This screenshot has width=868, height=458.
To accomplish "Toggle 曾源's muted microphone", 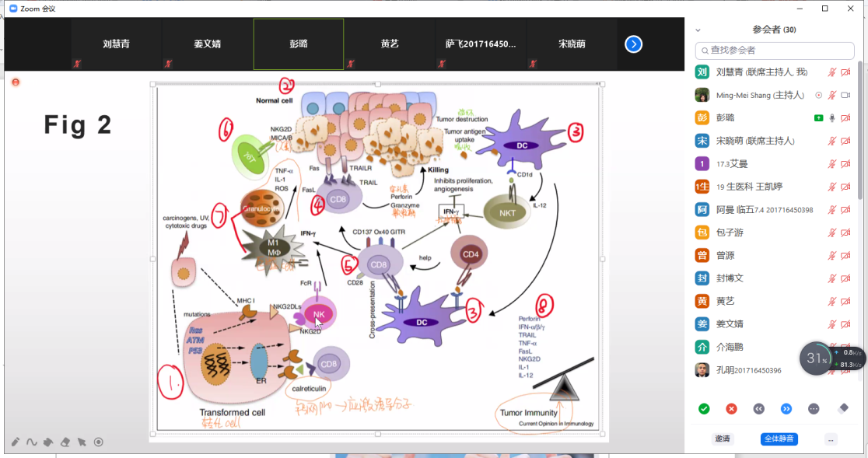I will [831, 256].
